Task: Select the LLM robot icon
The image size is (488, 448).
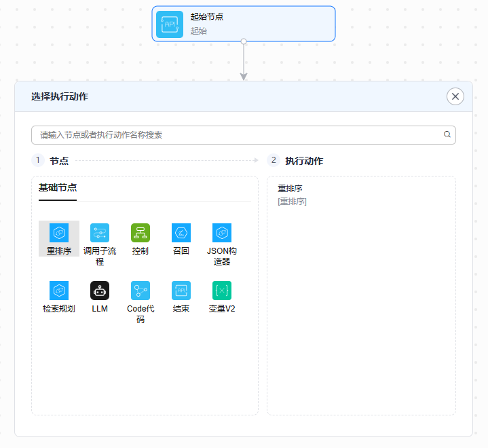Action: click(x=100, y=291)
